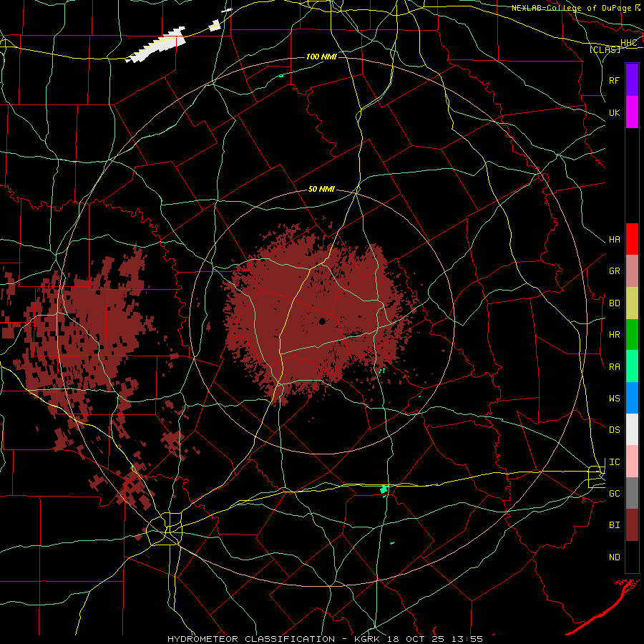Click the UK magenta legend color block
Image resolution: width=644 pixels, height=644 pixels.
point(632,112)
